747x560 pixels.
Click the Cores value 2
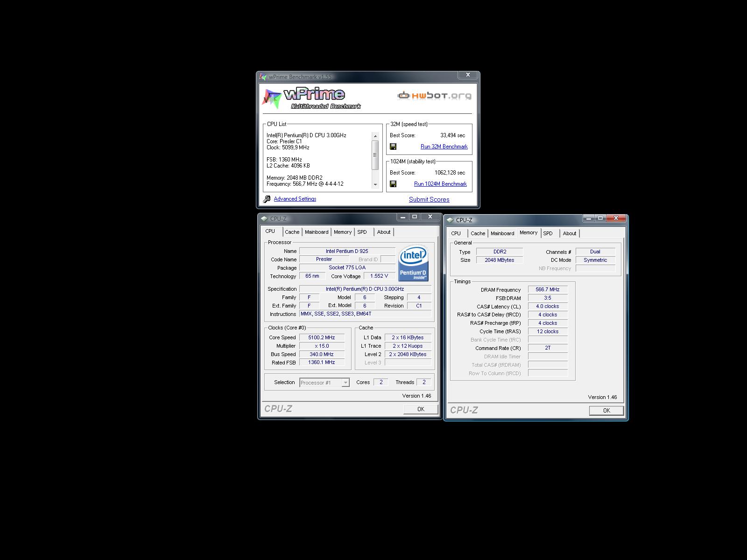[381, 382]
